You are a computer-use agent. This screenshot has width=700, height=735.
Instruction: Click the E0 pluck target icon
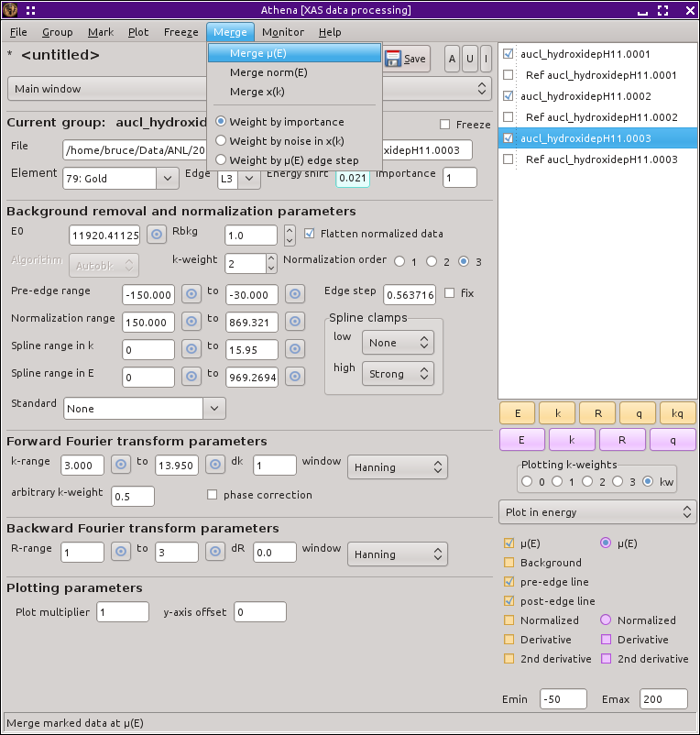[x=157, y=236]
